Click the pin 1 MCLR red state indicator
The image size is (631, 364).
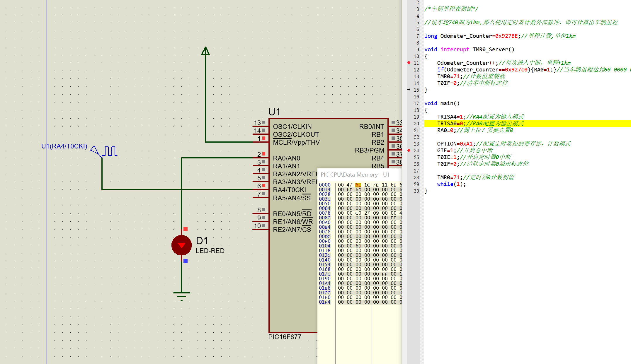(264, 138)
